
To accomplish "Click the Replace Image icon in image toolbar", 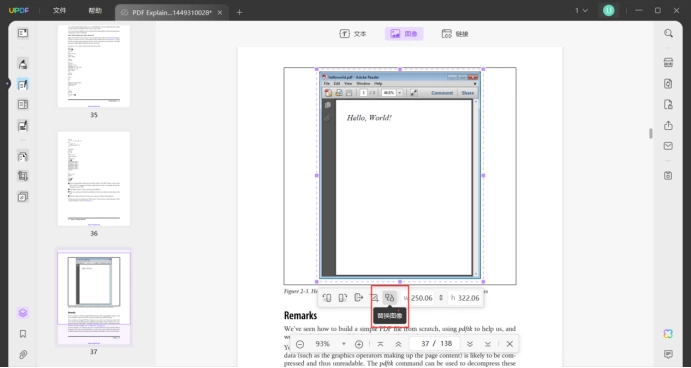I will pos(389,298).
